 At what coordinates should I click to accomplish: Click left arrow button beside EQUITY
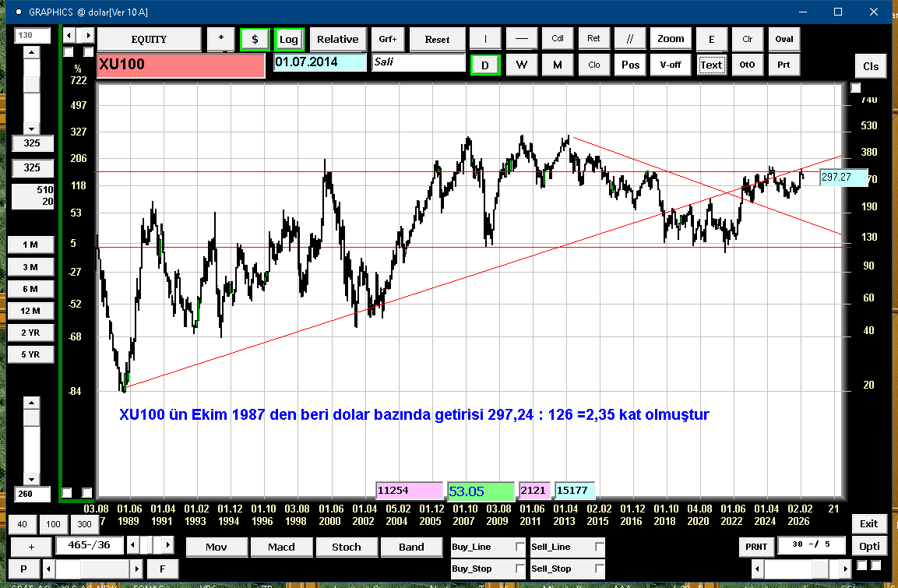[x=69, y=36]
